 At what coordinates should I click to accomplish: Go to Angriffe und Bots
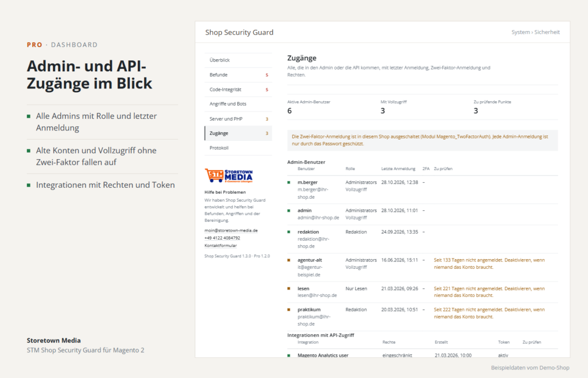pyautogui.click(x=238, y=104)
